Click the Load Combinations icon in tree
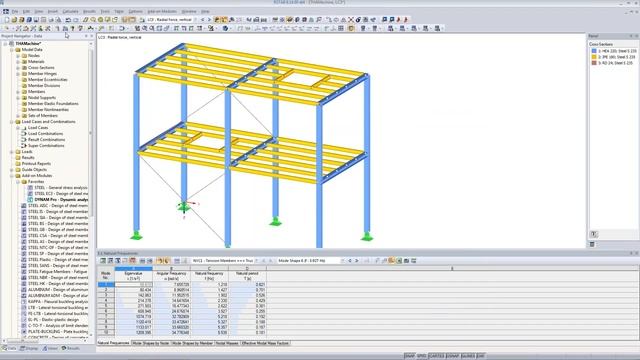 (24, 133)
